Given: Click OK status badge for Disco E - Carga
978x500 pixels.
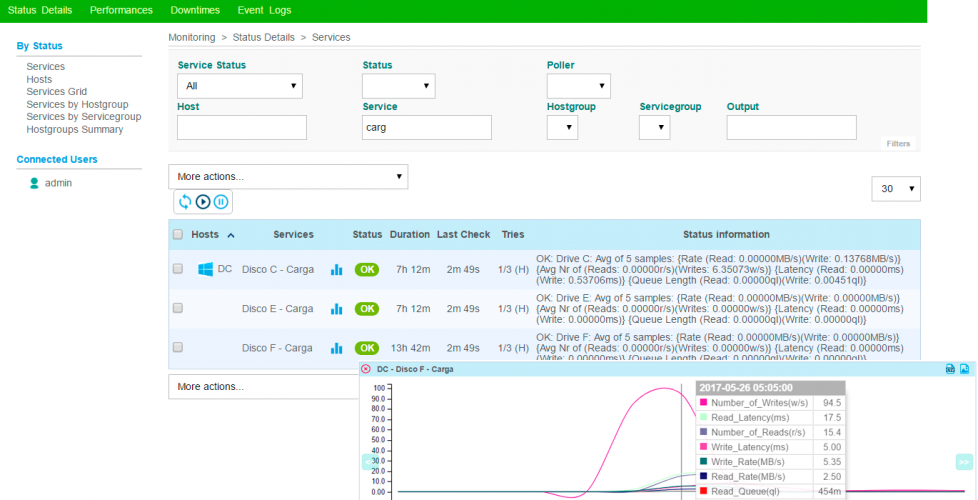Looking at the screenshot, I should click(x=367, y=309).
